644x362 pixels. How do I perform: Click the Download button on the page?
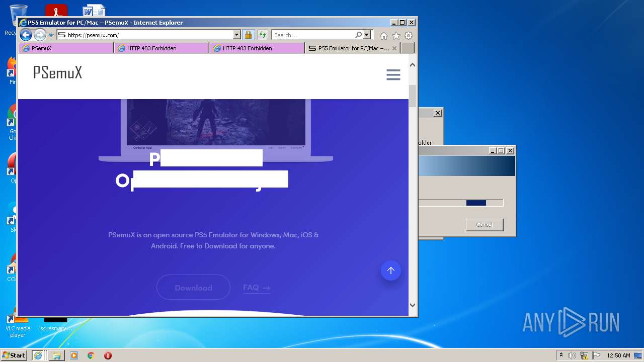point(193,288)
